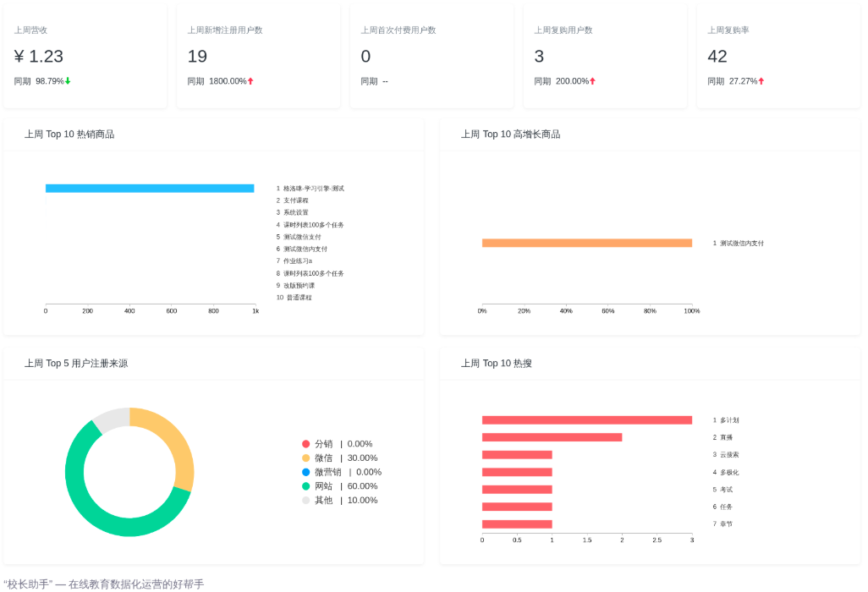
Task: Click the red up arrow for 上周新增注册用户数
Action: point(250,81)
